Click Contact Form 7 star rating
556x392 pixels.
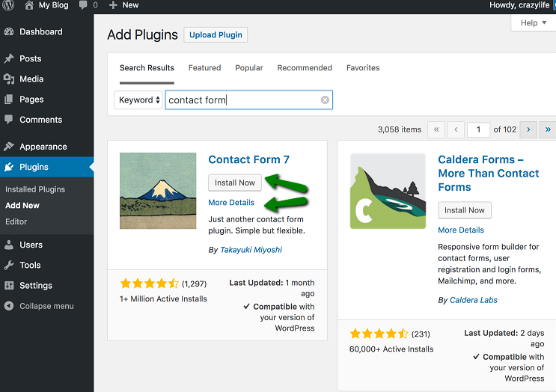(x=149, y=284)
